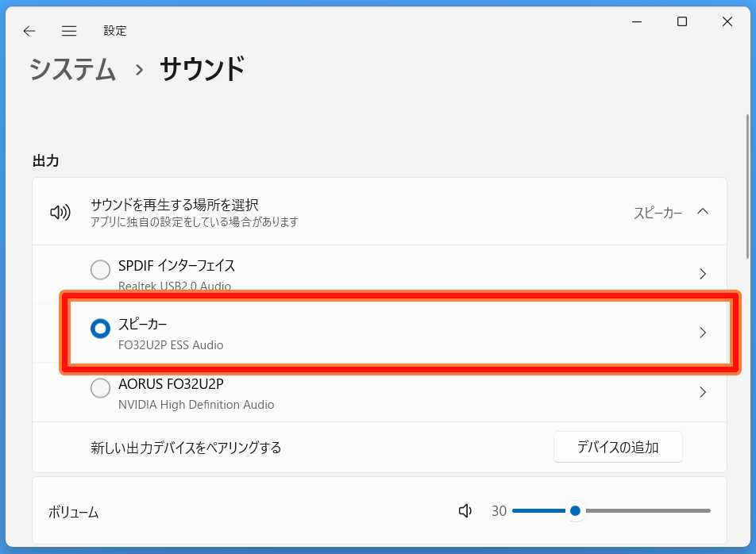Go back with the arrow icon

(x=29, y=31)
